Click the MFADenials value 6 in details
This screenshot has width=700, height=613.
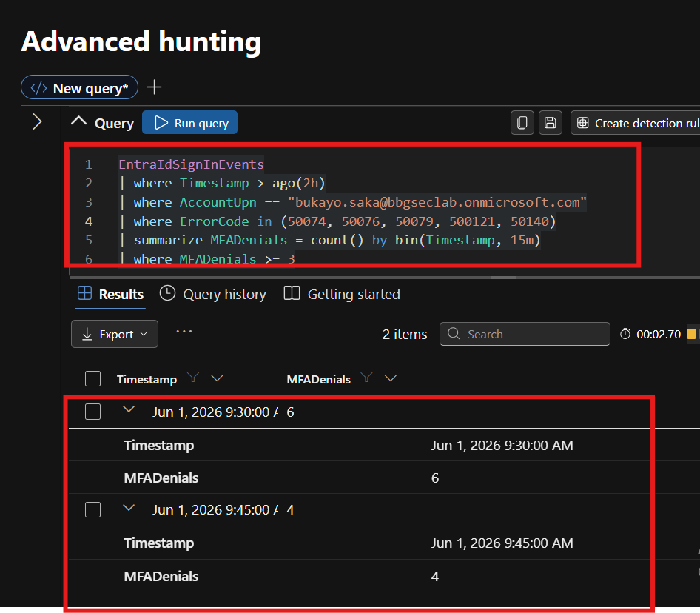coord(435,478)
